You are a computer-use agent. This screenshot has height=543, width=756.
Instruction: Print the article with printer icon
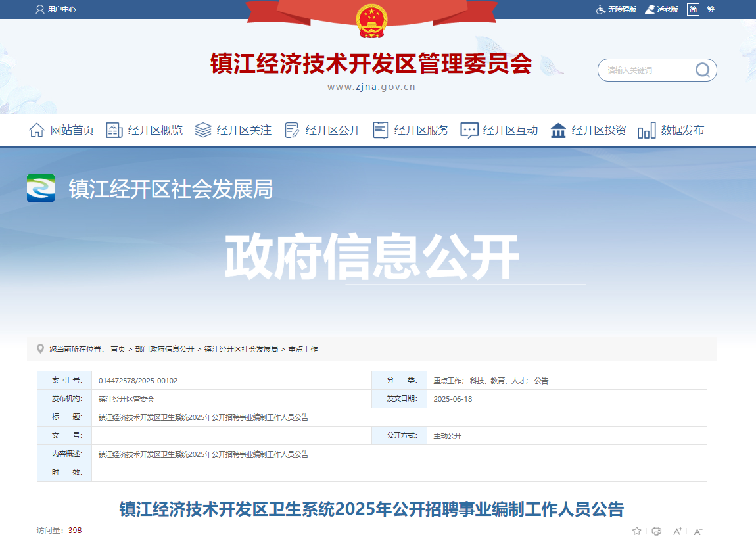tap(656, 531)
